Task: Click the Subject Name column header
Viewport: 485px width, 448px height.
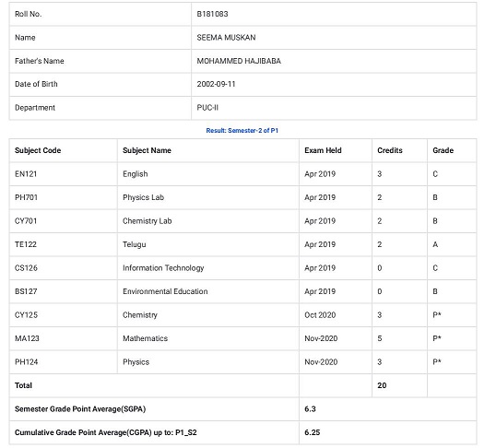Action: [x=147, y=150]
